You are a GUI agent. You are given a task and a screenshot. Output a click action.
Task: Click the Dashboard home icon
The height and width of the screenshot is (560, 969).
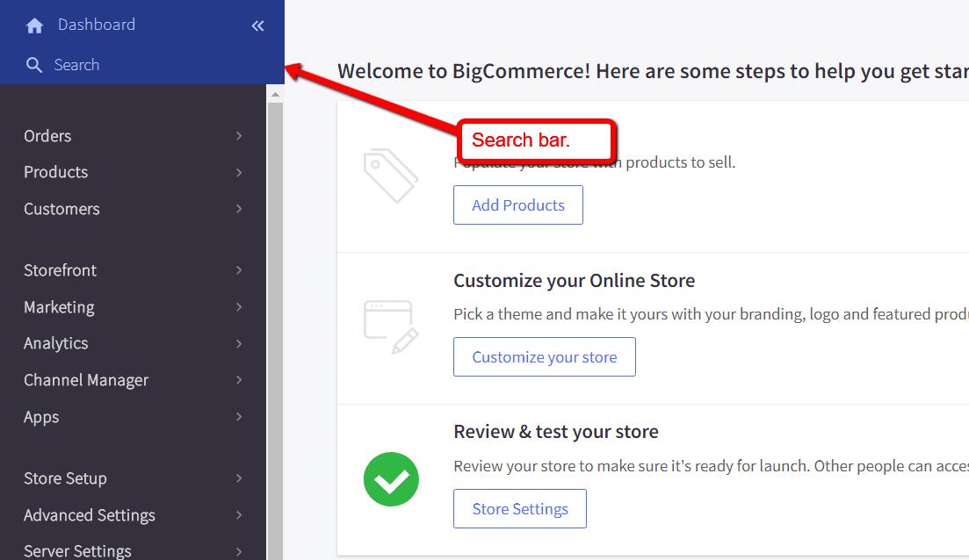[33, 24]
